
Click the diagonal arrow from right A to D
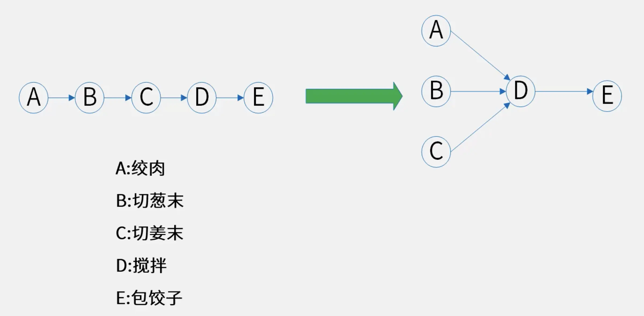point(480,55)
